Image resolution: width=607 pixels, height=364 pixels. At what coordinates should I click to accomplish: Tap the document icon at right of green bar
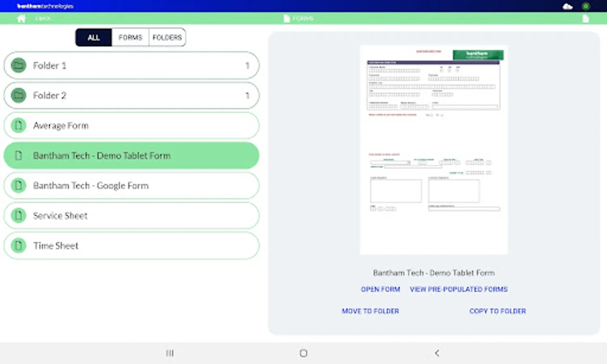click(x=586, y=19)
